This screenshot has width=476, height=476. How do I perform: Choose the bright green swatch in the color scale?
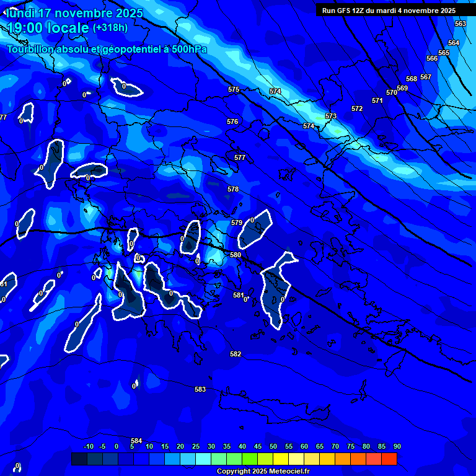pos(249,459)
